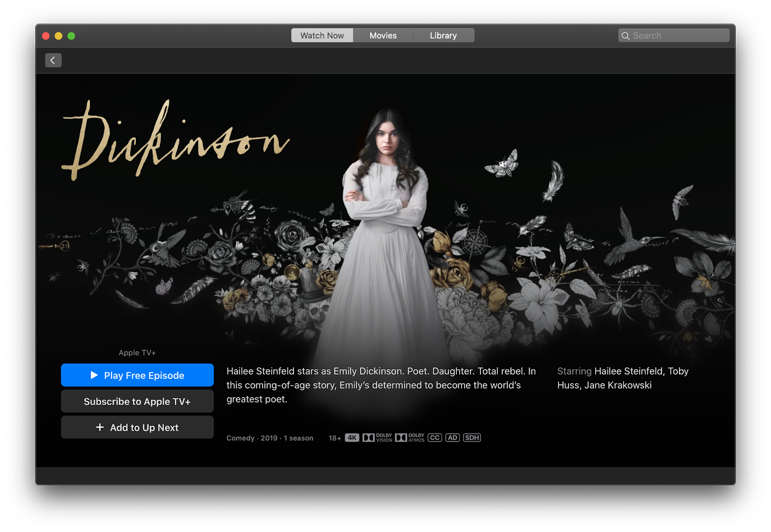Click the Starring cast names
The width and height of the screenshot is (771, 532).
(623, 378)
